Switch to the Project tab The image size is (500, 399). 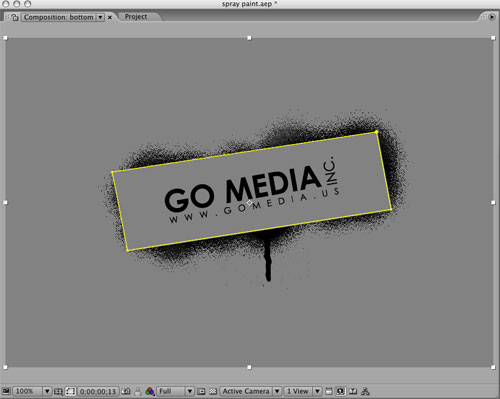coord(136,17)
